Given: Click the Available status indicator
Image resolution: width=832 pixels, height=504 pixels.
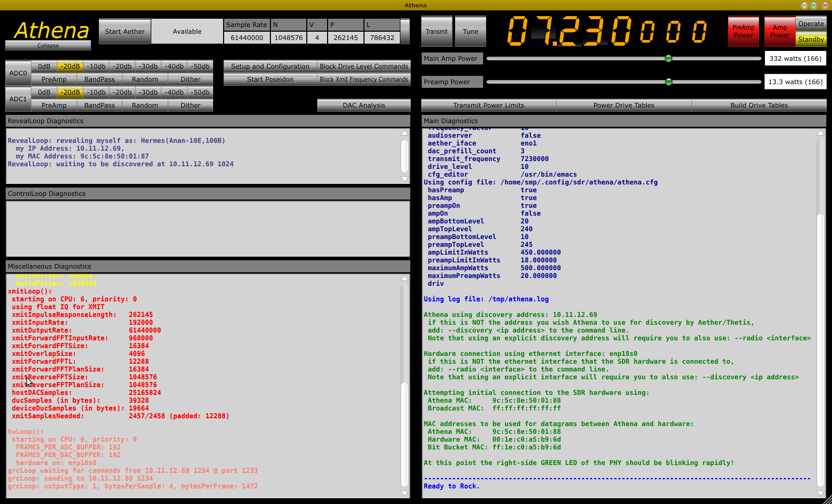Looking at the screenshot, I should point(187,31).
